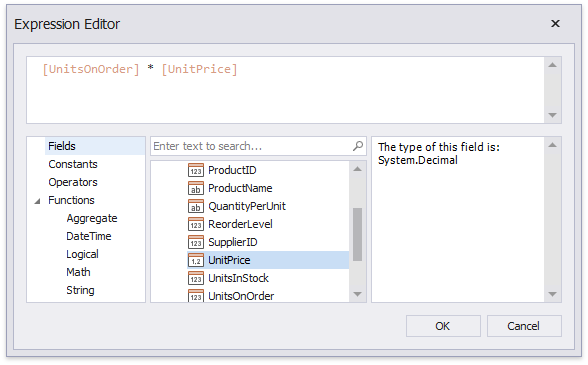Viewport: 588px width, 365px height.
Task: Select the ProductName field name
Action: pos(240,188)
